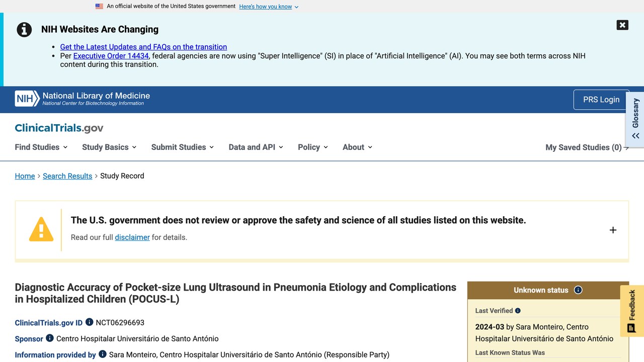Screen dimensions: 644x362
Task: Click info icon beside ClinicalTrials.gov ID
Action: 90,322
